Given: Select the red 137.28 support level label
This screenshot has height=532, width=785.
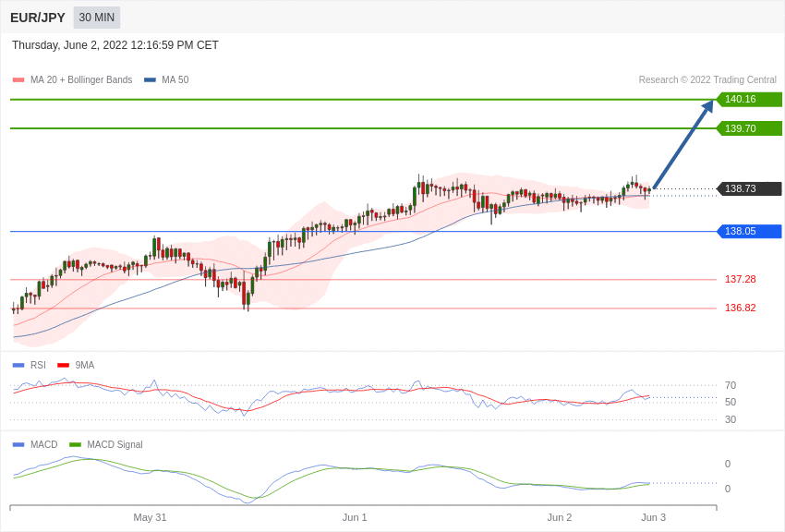Looking at the screenshot, I should click(x=740, y=279).
